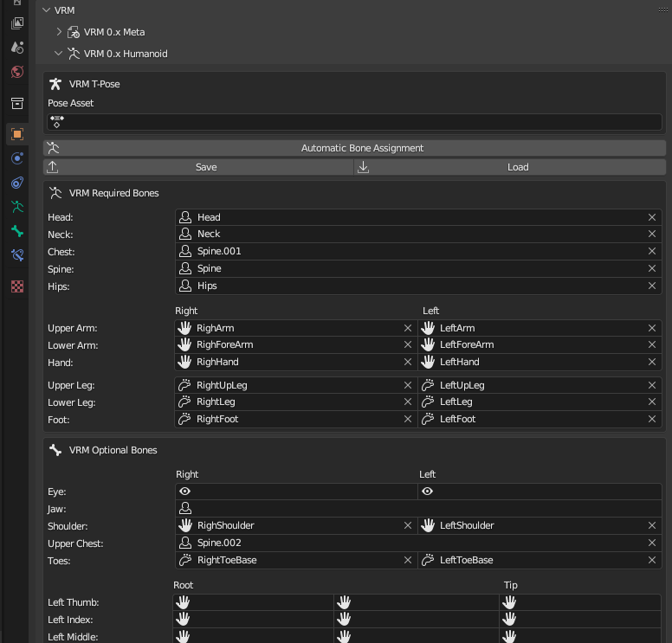Image resolution: width=672 pixels, height=643 pixels.
Task: Open Texture properties tab
Action: tap(17, 286)
